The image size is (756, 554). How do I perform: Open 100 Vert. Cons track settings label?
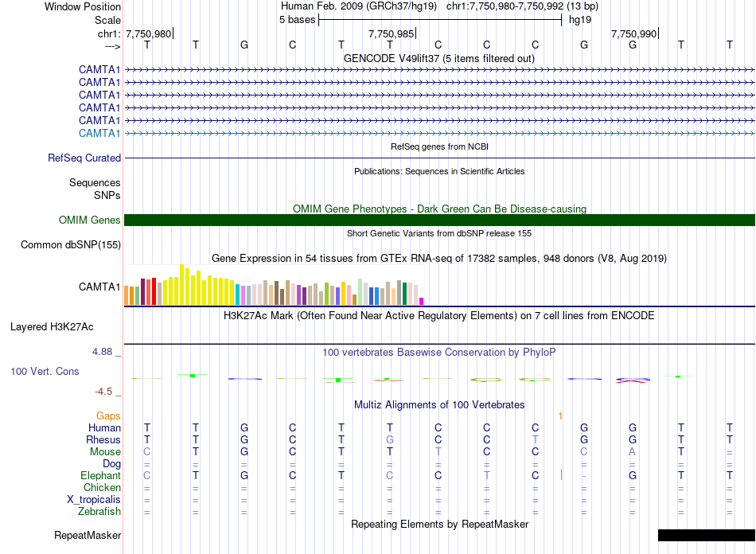(x=45, y=372)
